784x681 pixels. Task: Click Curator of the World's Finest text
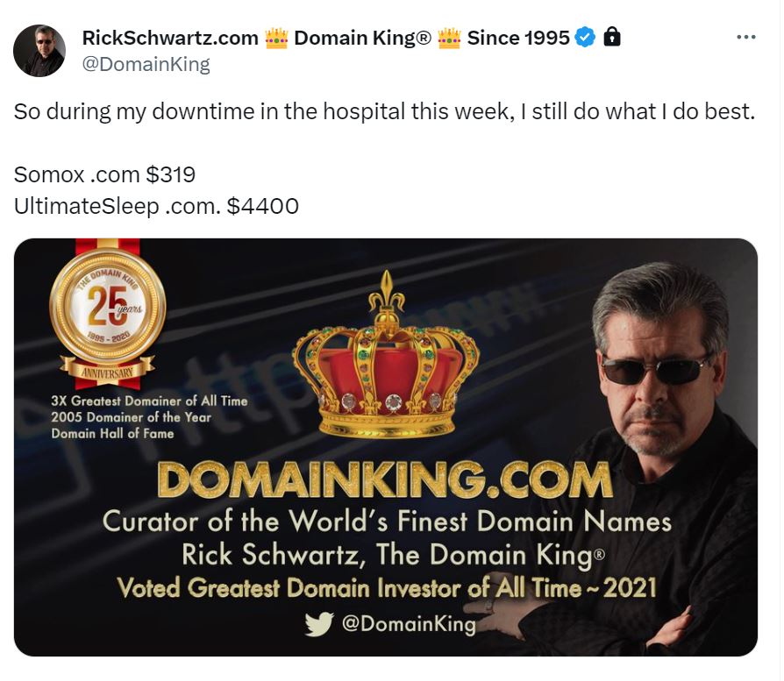[387, 521]
